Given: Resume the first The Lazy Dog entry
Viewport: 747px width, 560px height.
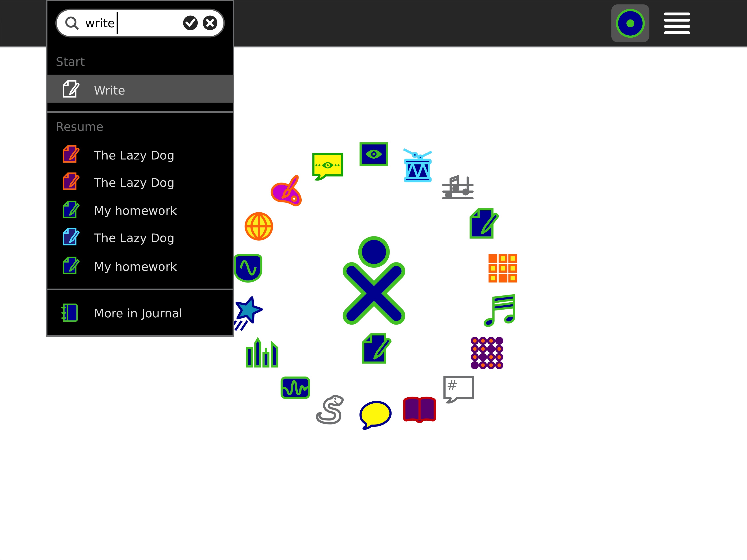Looking at the screenshot, I should point(140,155).
